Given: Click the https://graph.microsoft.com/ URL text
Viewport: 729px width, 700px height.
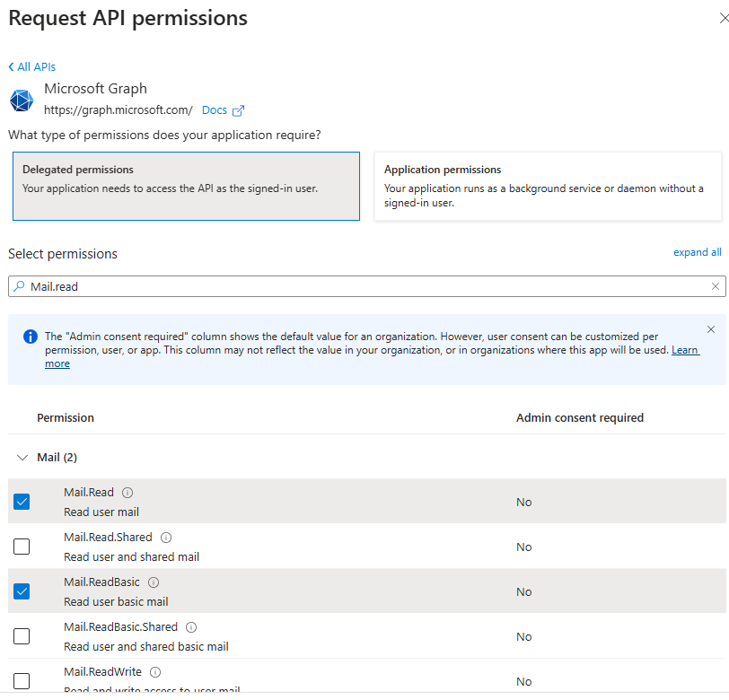Looking at the screenshot, I should 119,110.
